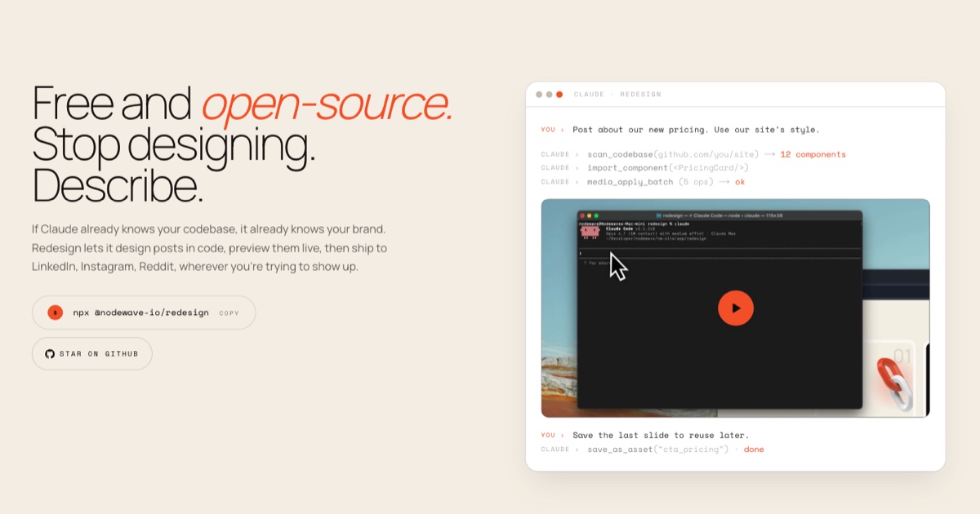Viewport: 980px width, 514px height.
Task: Click the green traffic light on the terminal window
Action: click(596, 215)
